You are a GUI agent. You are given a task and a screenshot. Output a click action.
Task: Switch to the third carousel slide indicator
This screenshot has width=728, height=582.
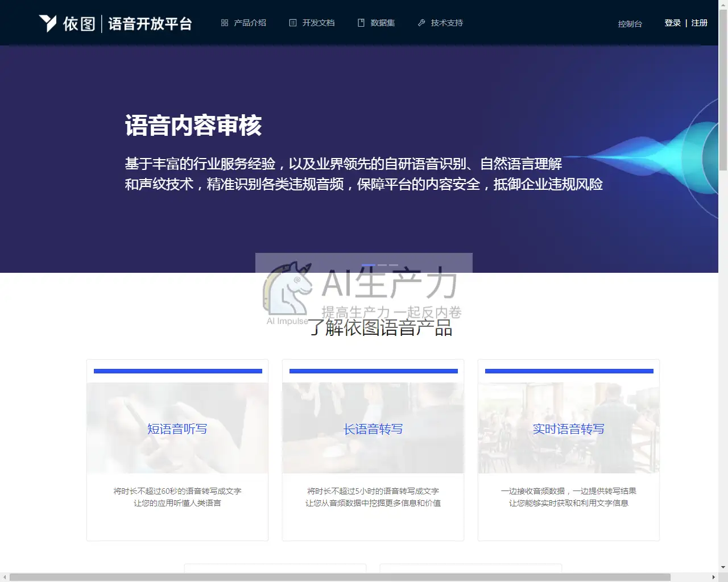pyautogui.click(x=394, y=265)
